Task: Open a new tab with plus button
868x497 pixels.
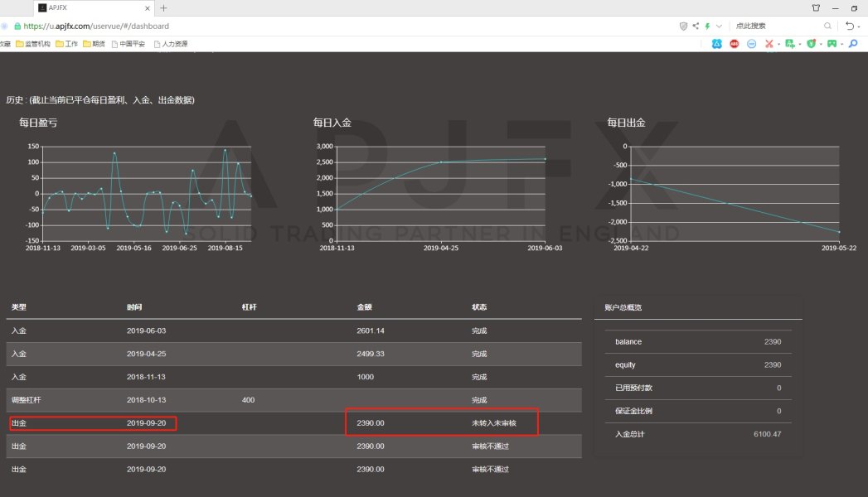Action: coord(163,8)
